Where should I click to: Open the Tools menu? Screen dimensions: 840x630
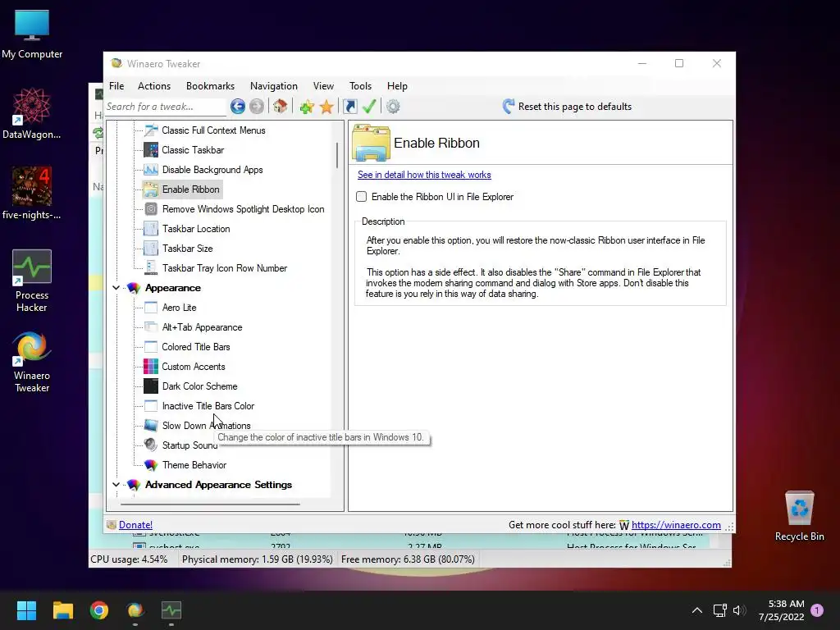pyautogui.click(x=360, y=85)
